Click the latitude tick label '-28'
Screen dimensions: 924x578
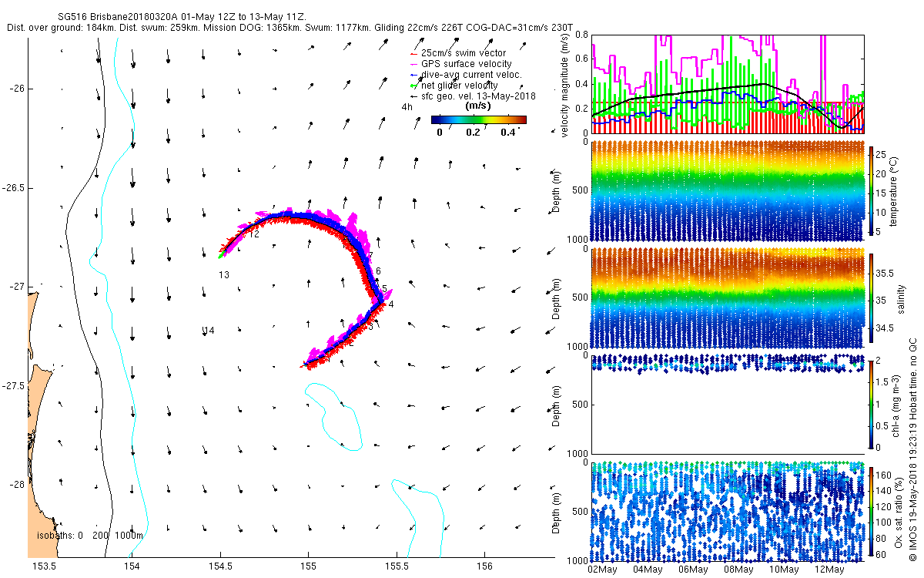pos(18,485)
